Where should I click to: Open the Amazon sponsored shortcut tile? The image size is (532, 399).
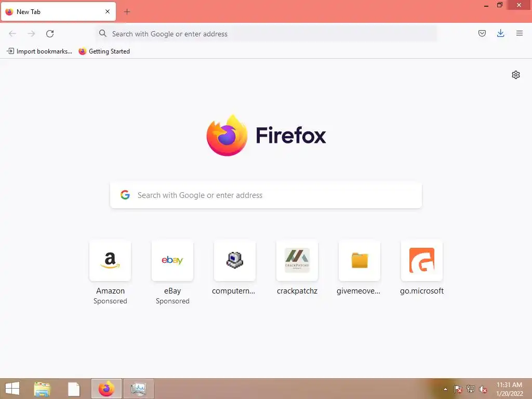point(110,261)
